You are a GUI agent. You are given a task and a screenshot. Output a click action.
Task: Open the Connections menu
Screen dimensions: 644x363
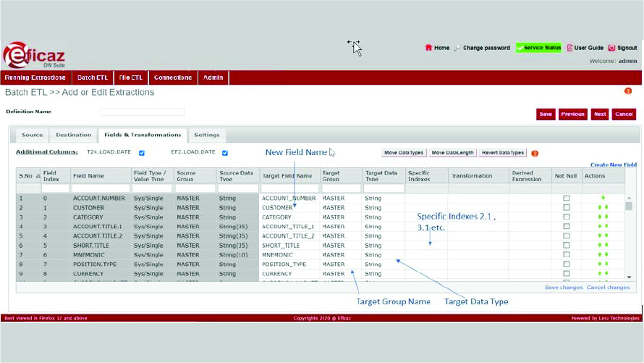pyautogui.click(x=173, y=78)
